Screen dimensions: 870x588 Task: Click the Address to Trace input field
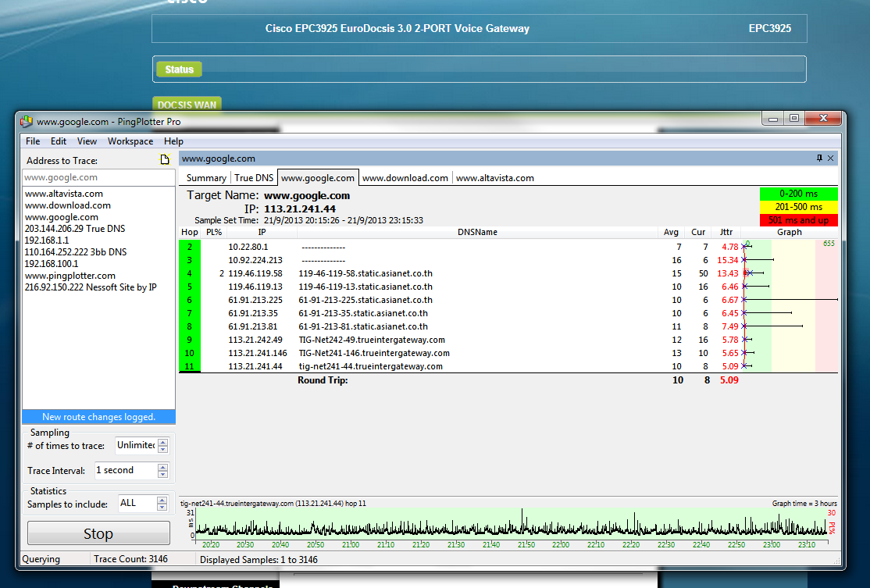[x=98, y=177]
